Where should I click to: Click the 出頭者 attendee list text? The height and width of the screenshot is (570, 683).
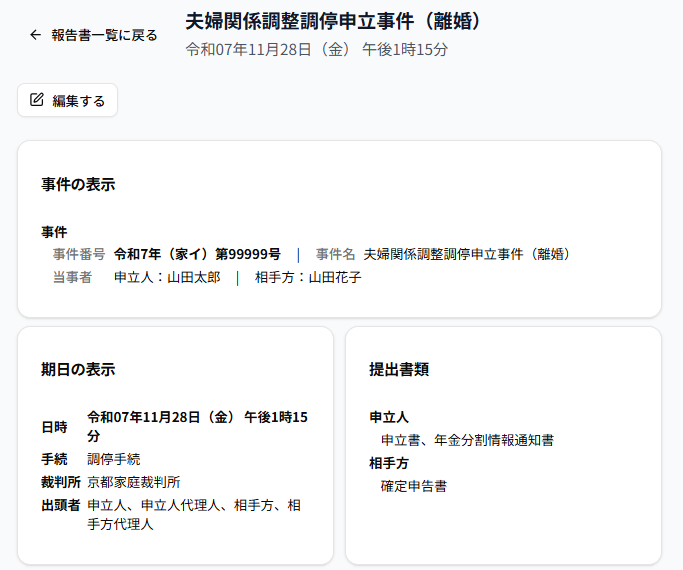[194, 514]
